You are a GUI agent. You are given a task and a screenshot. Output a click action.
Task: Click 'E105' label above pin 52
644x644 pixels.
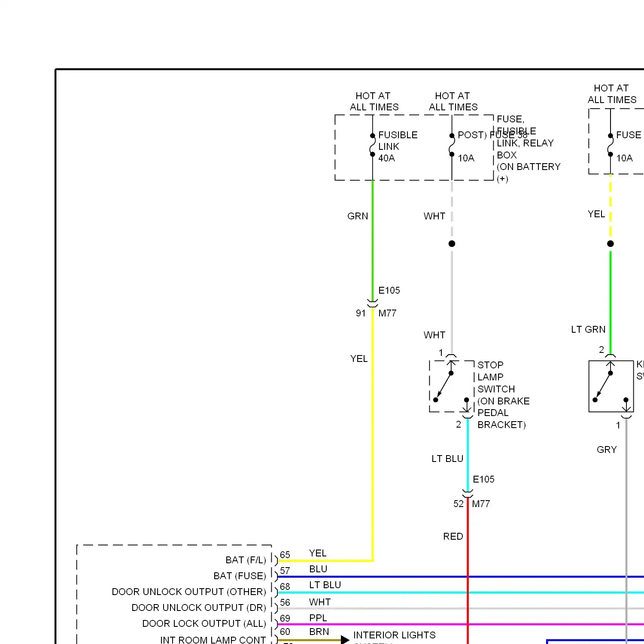(483, 479)
